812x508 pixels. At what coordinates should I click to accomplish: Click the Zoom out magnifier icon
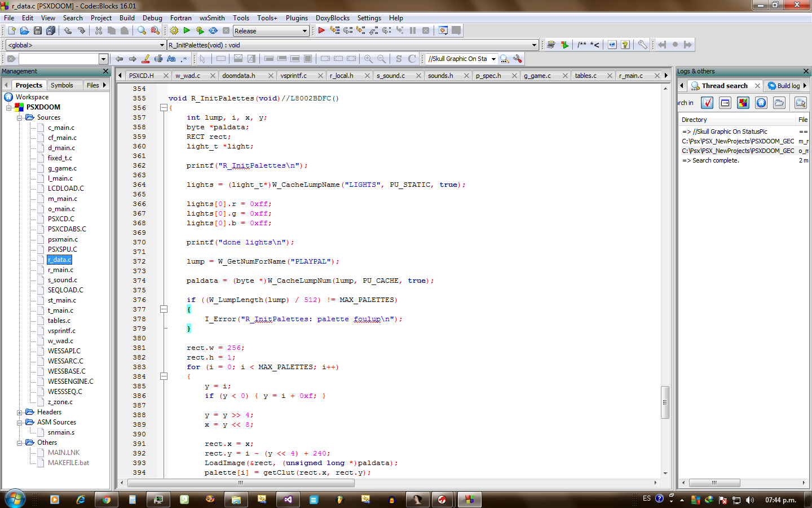pos(382,59)
